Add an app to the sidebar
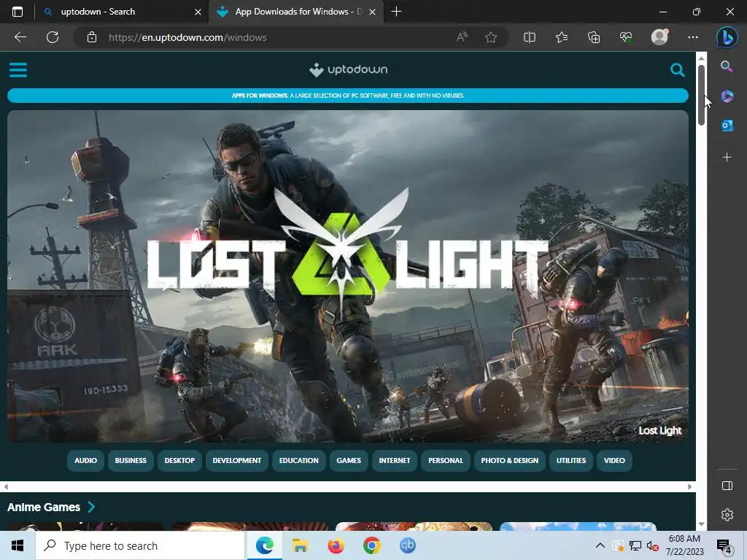This screenshot has height=560, width=747. 727,157
